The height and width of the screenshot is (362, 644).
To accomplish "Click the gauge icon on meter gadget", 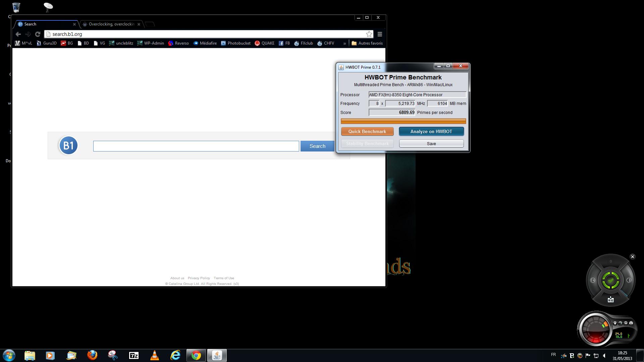I will 631,323.
